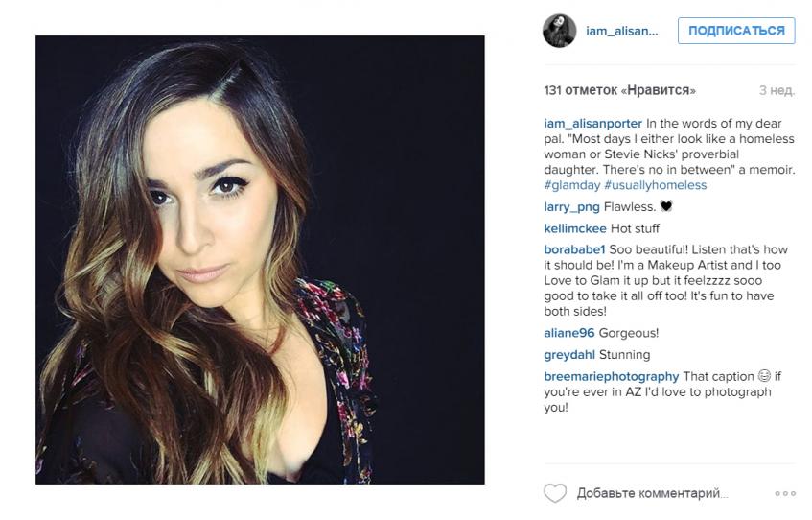The width and height of the screenshot is (812, 520).
Task: Click the heart like icon
Action: (x=555, y=492)
